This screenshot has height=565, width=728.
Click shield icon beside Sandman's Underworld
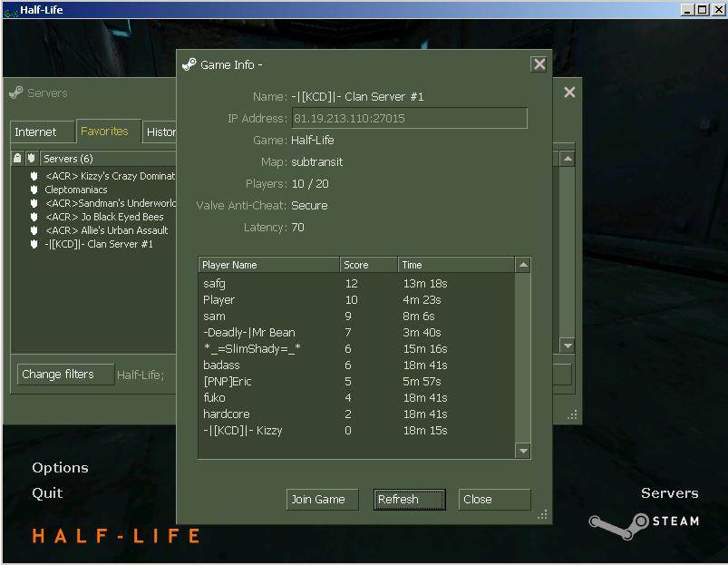point(34,203)
